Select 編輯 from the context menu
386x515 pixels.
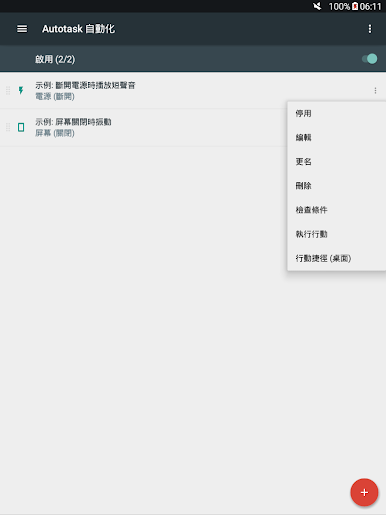pos(337,137)
